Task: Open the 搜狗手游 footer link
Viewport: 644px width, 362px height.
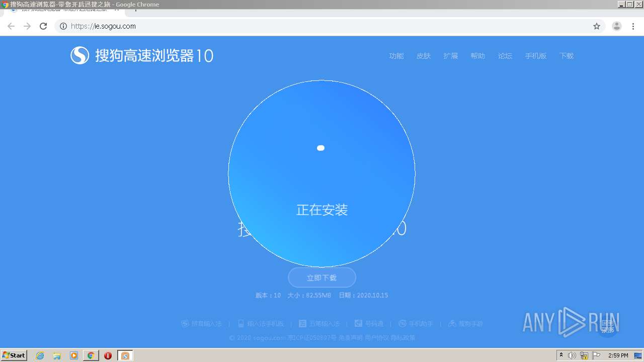Action: pos(465,324)
